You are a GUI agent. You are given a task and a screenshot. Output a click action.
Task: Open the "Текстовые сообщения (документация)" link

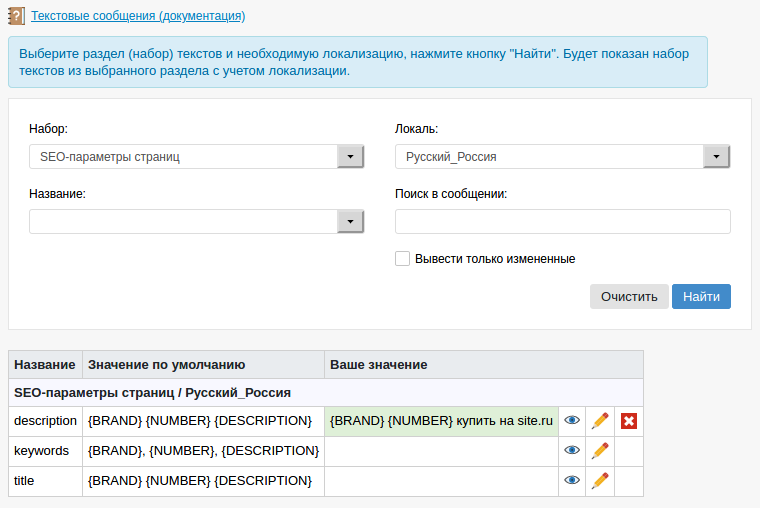tap(138, 16)
